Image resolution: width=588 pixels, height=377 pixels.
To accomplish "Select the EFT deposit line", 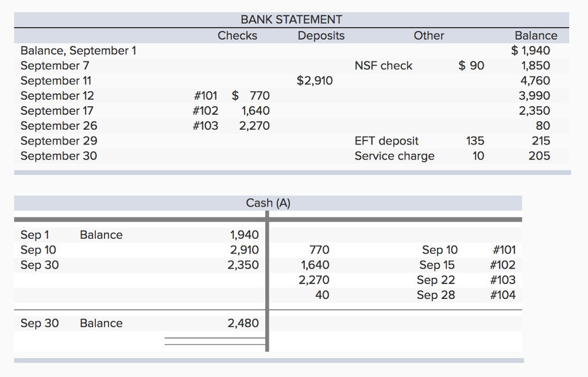I will coord(386,141).
